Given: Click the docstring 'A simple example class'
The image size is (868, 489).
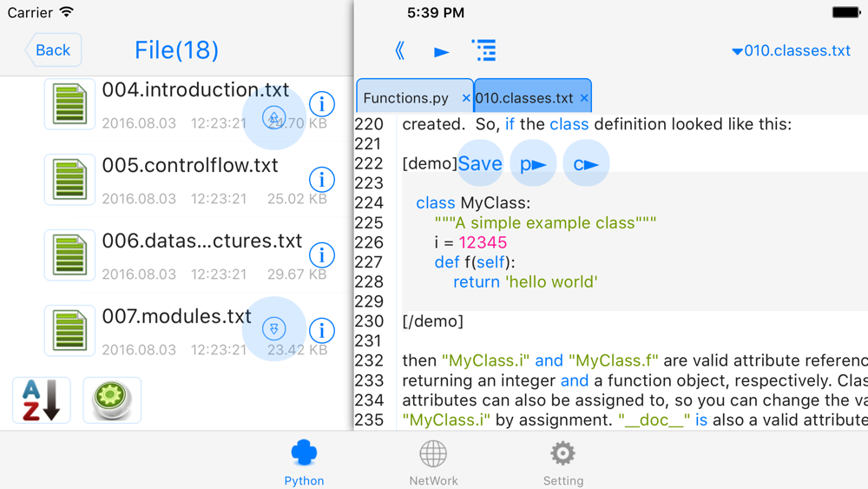Looking at the screenshot, I should point(545,222).
